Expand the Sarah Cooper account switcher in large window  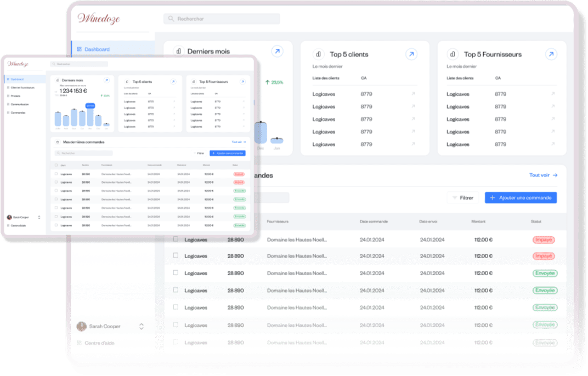(141, 326)
